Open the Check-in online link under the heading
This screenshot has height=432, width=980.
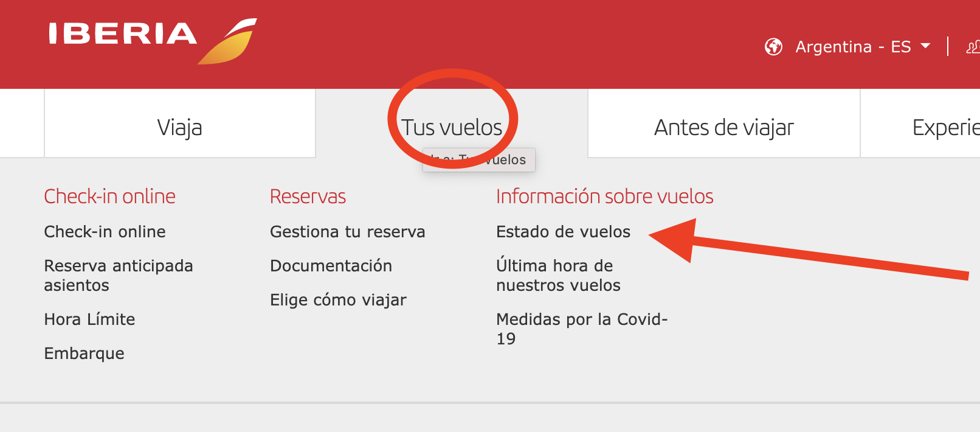coord(105,232)
